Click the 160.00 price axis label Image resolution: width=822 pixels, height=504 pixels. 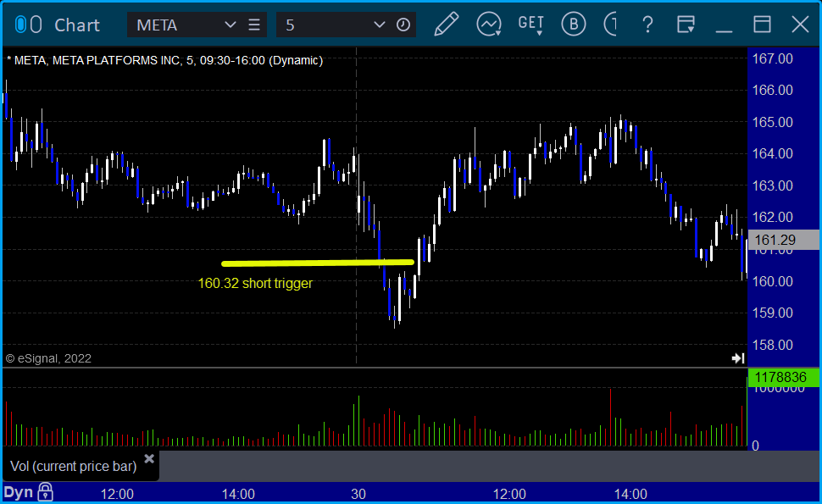coord(773,281)
